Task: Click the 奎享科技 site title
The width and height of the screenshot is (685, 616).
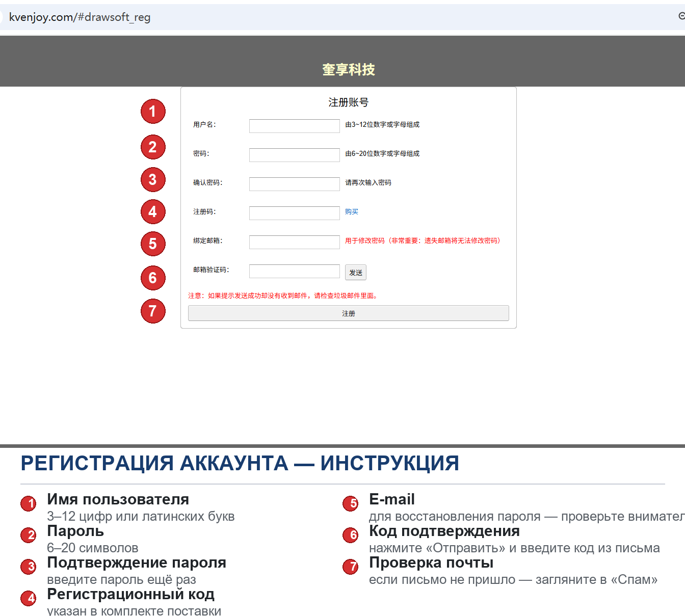Action: pos(349,69)
